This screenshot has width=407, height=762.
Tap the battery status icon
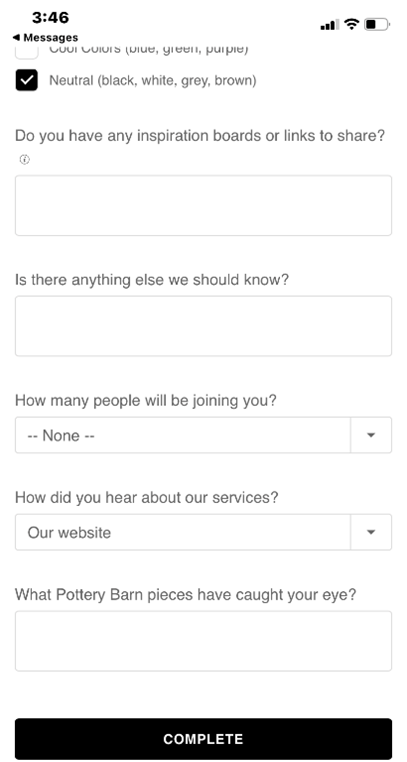(x=377, y=24)
